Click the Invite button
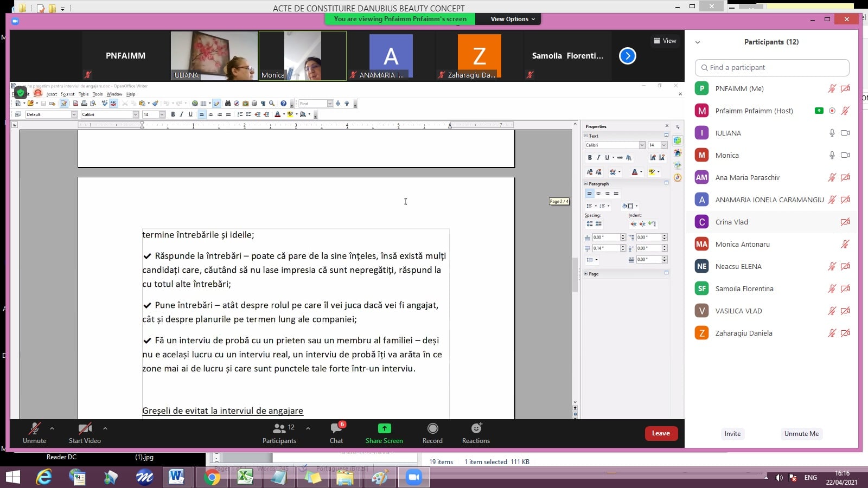The height and width of the screenshot is (488, 868). 732,434
